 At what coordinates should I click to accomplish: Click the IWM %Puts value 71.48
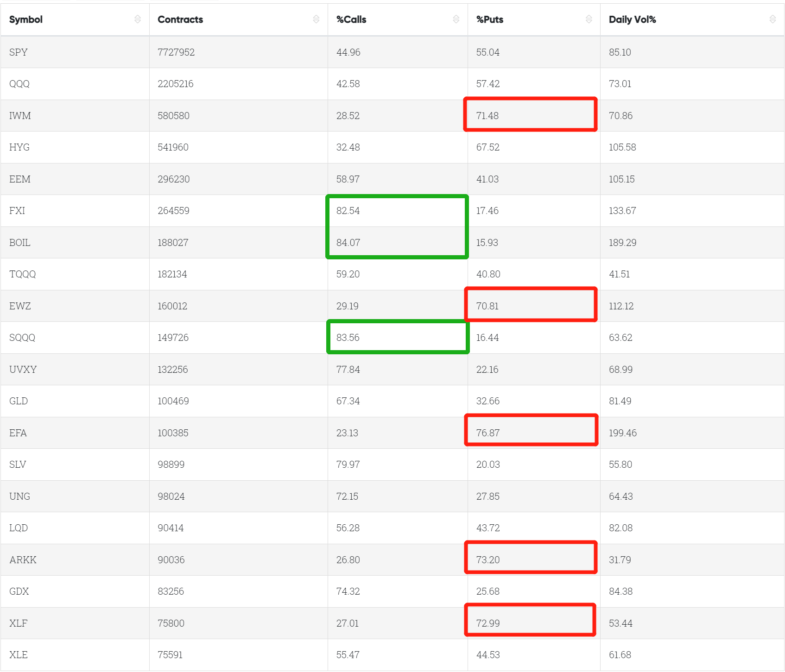click(x=487, y=116)
